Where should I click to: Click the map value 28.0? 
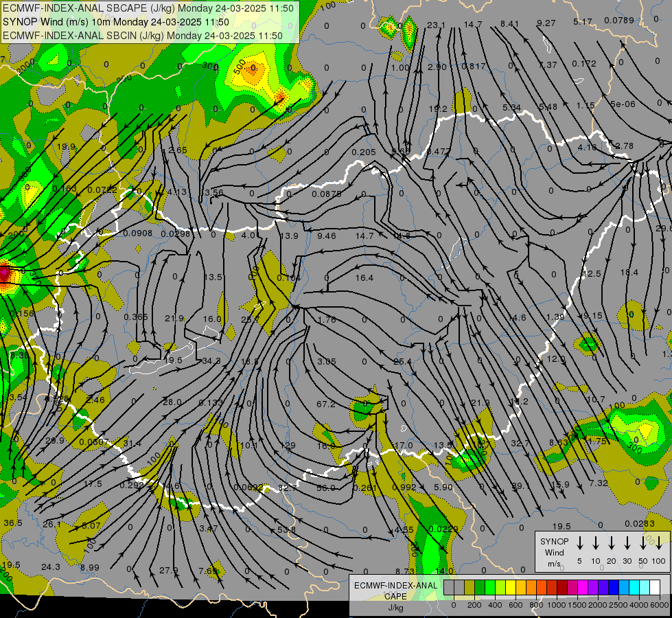pyautogui.click(x=172, y=402)
